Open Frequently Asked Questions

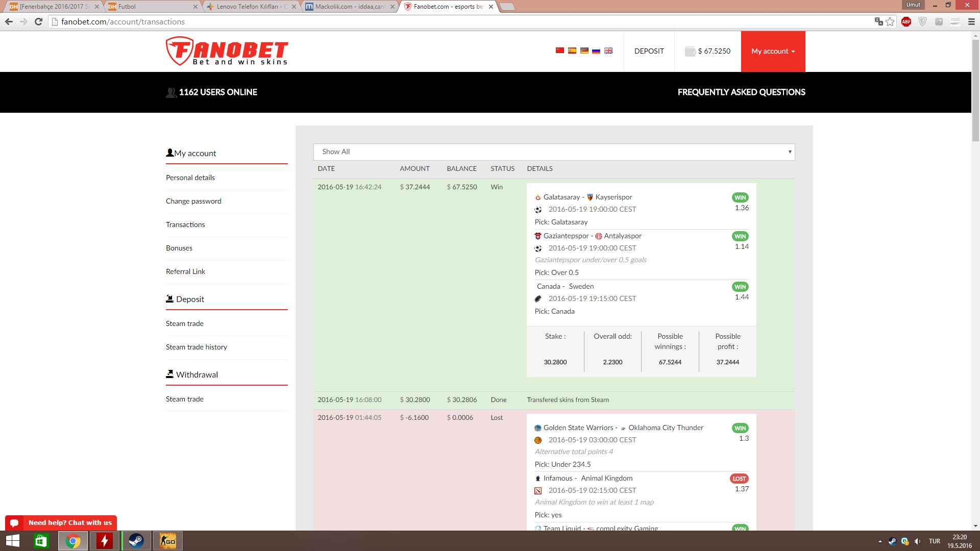pos(741,92)
